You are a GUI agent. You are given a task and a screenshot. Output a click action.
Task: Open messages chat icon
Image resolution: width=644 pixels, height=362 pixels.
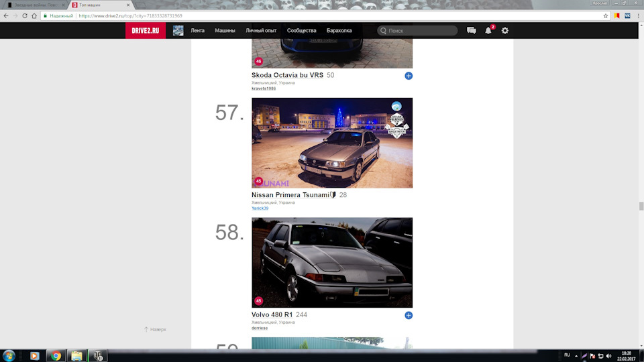[x=472, y=30]
